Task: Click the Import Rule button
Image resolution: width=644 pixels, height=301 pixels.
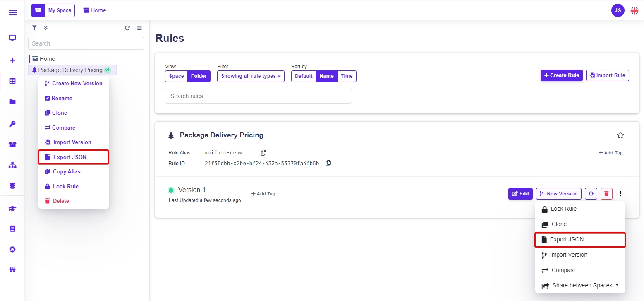Action: point(607,75)
